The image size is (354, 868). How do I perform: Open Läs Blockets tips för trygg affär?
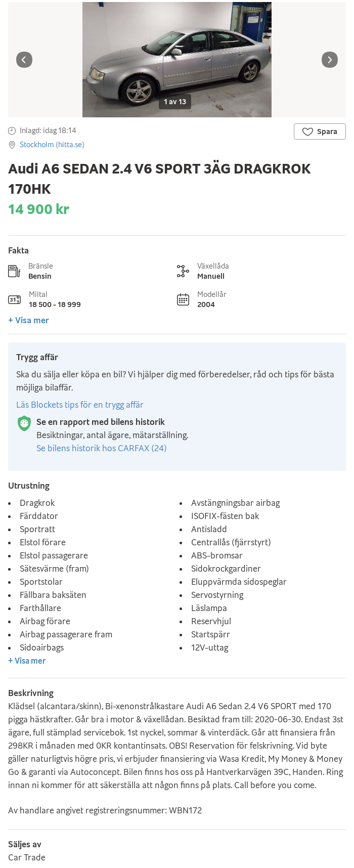(x=80, y=405)
